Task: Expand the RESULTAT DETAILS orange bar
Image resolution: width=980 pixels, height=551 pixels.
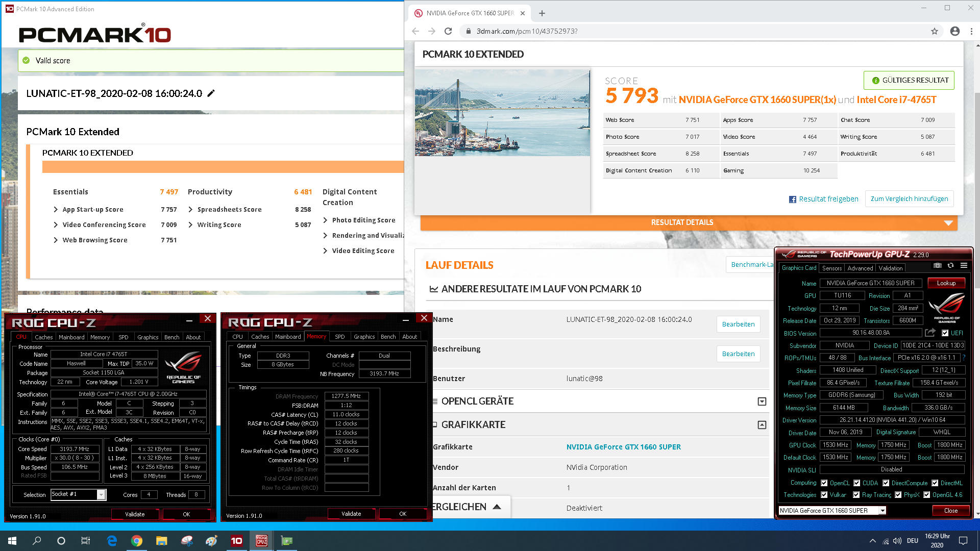Action: point(689,222)
